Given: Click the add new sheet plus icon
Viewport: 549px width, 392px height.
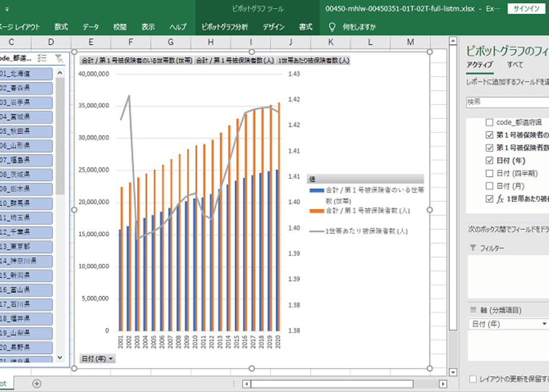Looking at the screenshot, I should (37, 384).
